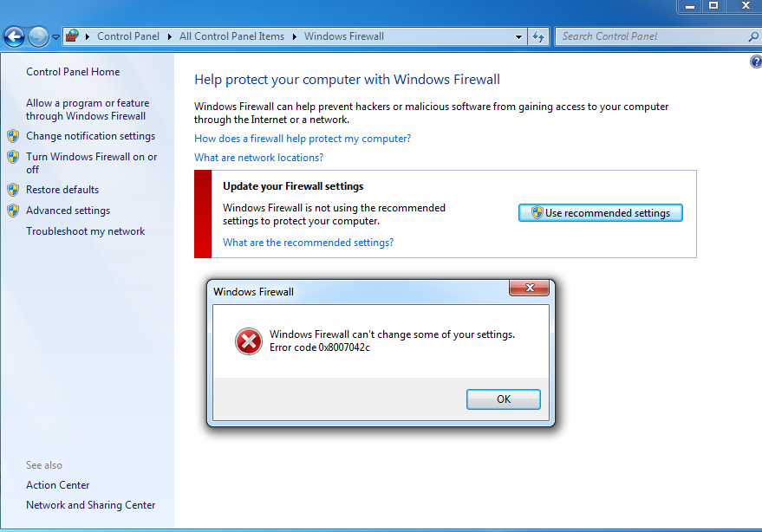Minimize the Control Panel window

click(x=689, y=6)
